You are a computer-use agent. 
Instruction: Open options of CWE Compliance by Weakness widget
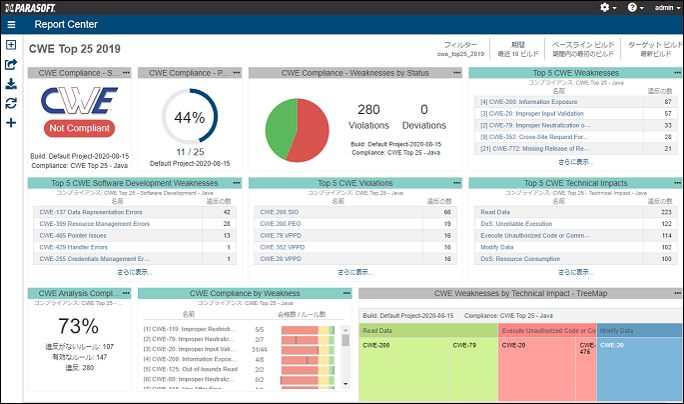coord(347,293)
